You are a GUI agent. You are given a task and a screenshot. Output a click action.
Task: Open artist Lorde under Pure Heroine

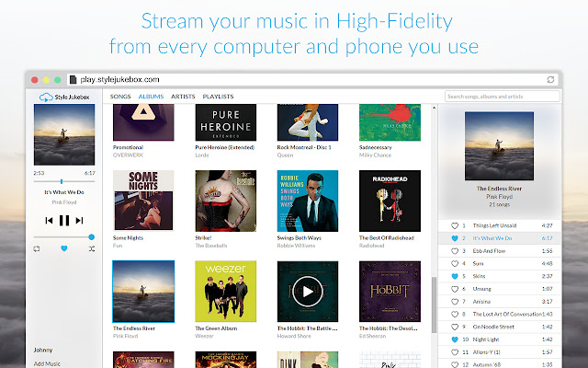(x=202, y=155)
